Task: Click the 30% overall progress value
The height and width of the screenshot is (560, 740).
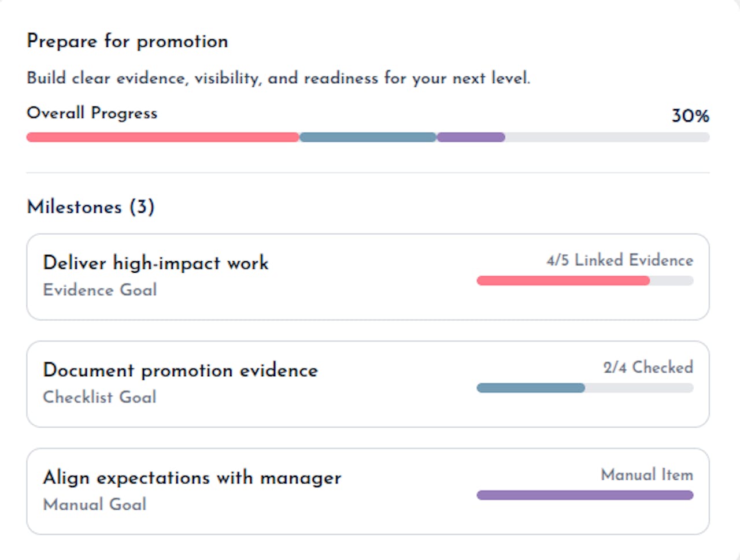Action: (x=690, y=116)
